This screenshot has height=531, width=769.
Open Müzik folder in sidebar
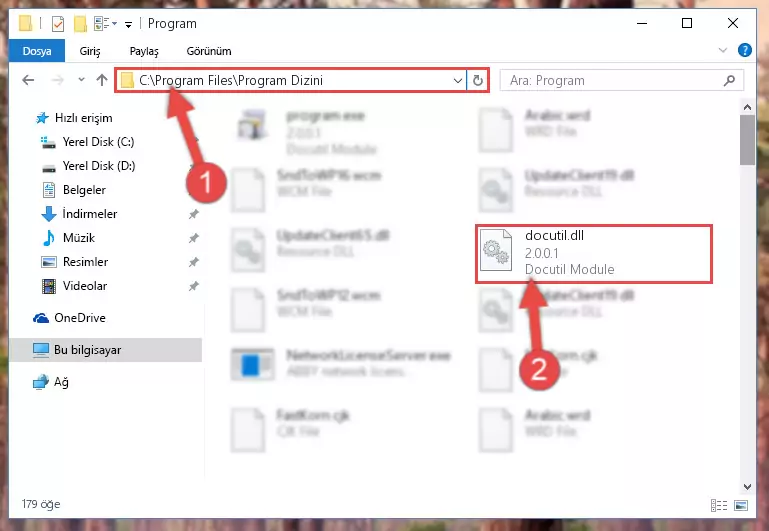(78, 238)
